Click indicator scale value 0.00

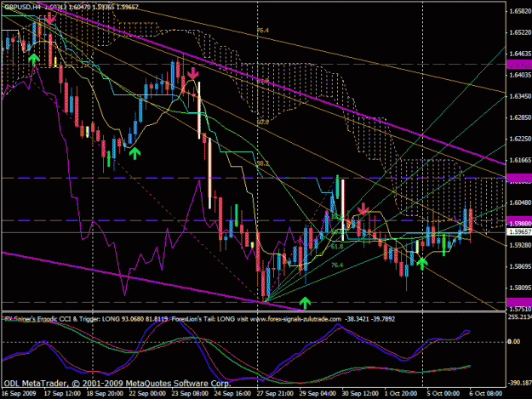coord(514,341)
